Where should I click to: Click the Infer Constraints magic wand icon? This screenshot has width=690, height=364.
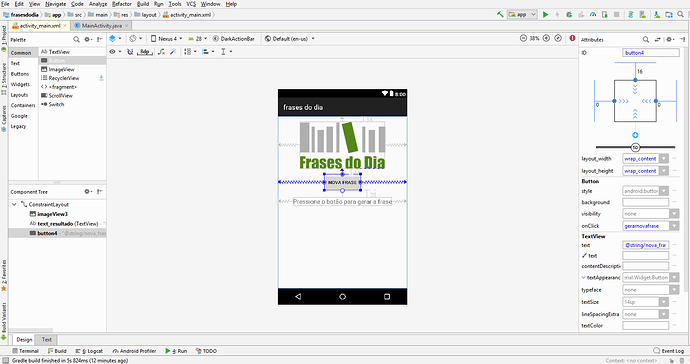(x=173, y=52)
